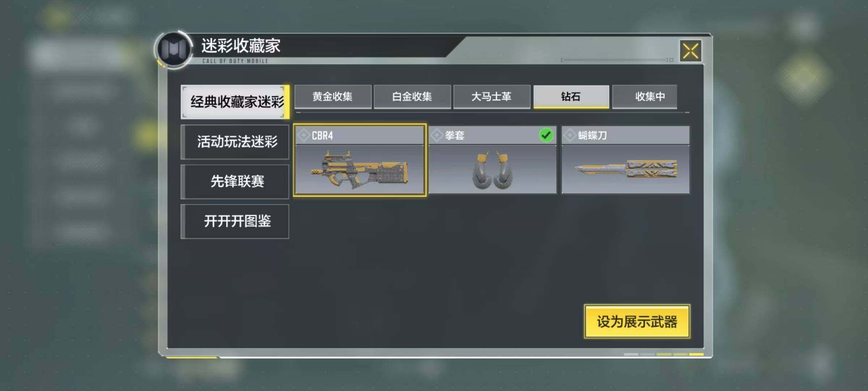This screenshot has height=391, width=868.
Task: Switch to the 白金收集 tab
Action: [412, 97]
